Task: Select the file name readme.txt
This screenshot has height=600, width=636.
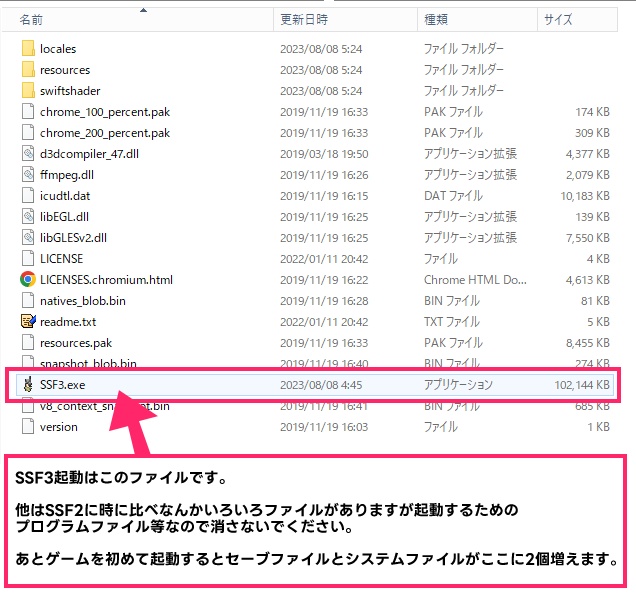Action: click(68, 322)
